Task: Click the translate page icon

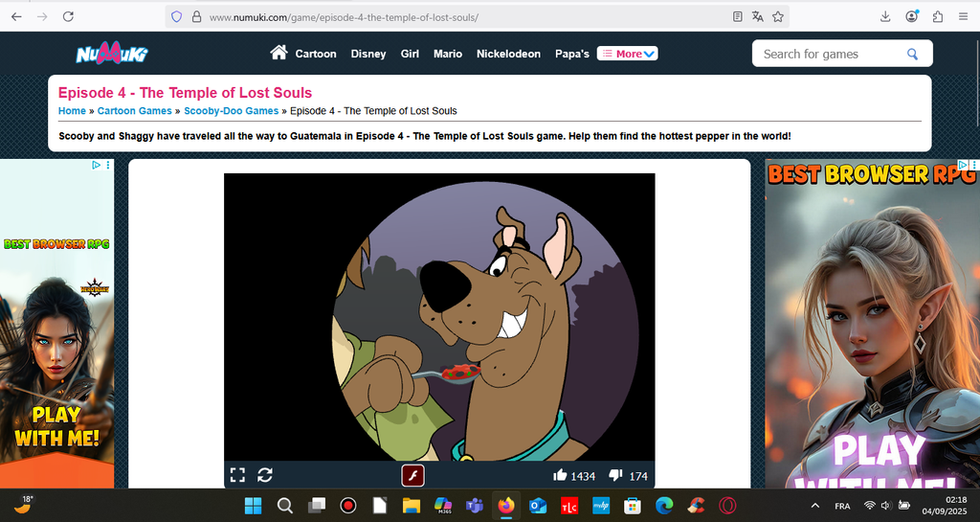Action: pyautogui.click(x=757, y=16)
